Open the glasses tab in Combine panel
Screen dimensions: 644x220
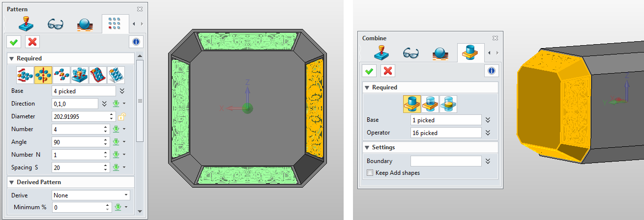click(411, 53)
